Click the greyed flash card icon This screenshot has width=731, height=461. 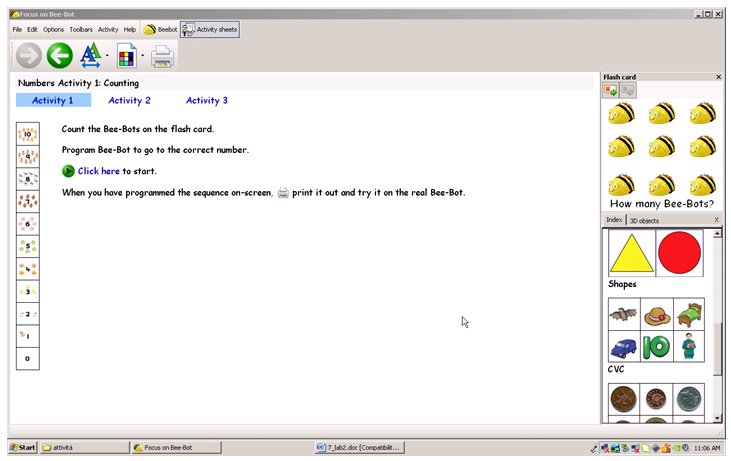pos(628,89)
